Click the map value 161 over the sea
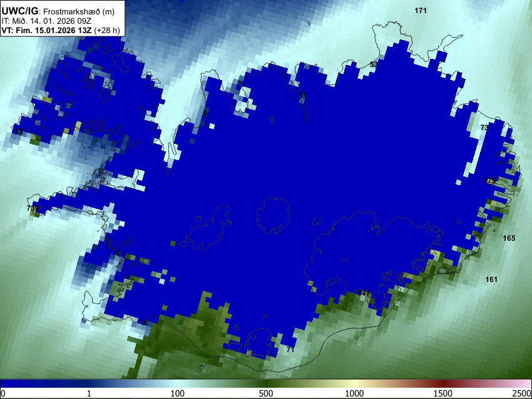The image size is (532, 399). (x=491, y=280)
